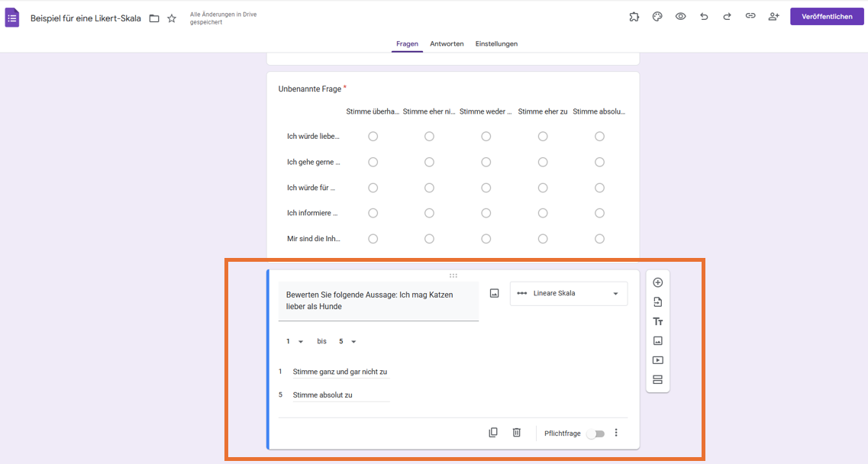Delete the question with trash icon
The image size is (868, 464).
point(517,433)
